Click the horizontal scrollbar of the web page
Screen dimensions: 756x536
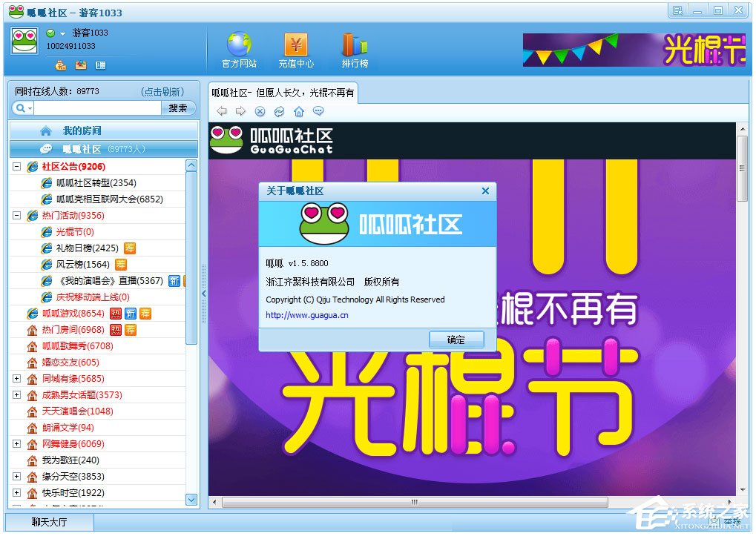[x=415, y=502]
